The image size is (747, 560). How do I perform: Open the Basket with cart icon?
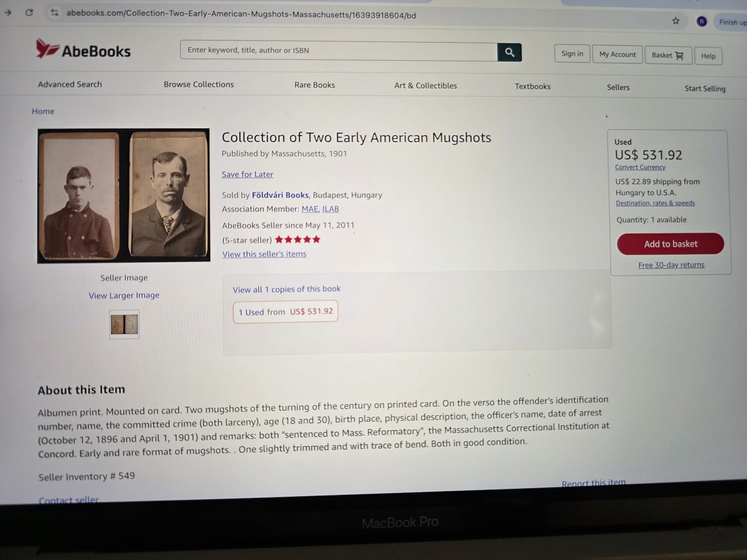[x=668, y=56]
